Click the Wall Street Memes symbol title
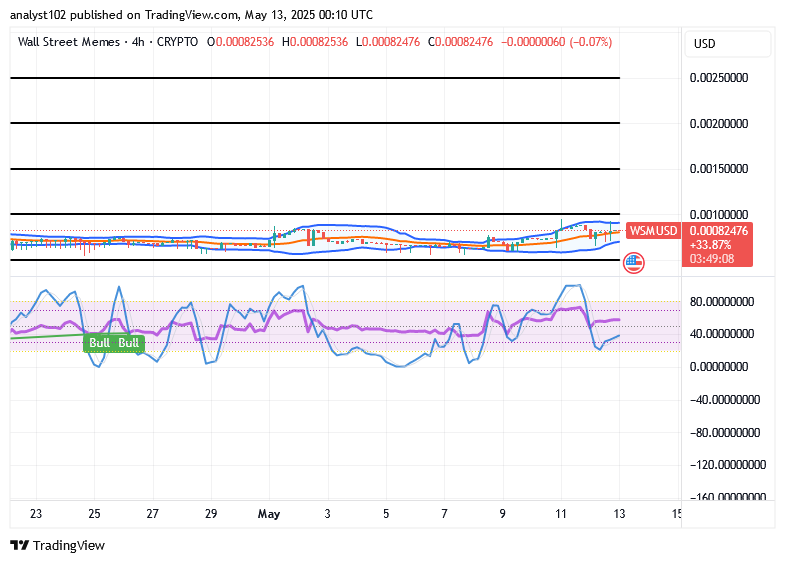Viewport: 785px width, 563px height. [69, 42]
